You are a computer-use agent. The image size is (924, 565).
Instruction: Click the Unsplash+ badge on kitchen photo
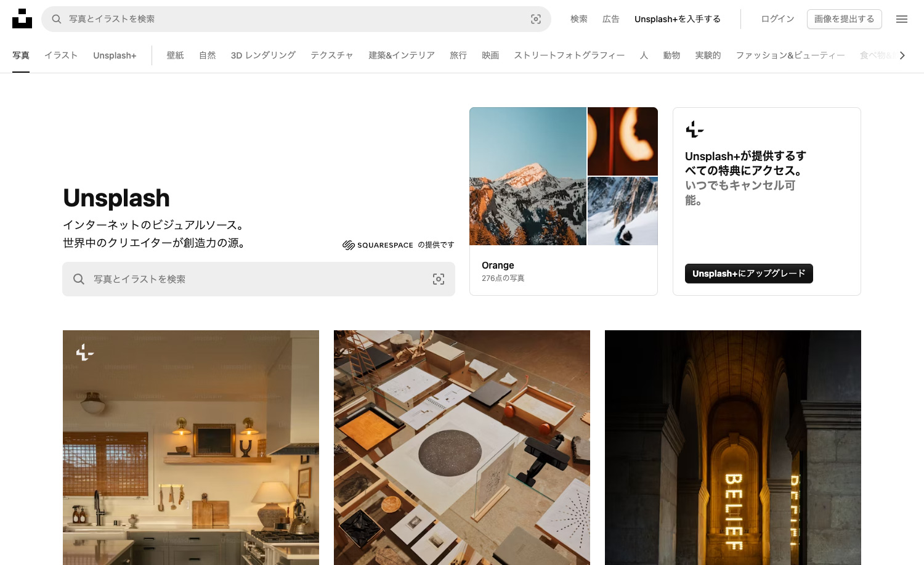(85, 352)
